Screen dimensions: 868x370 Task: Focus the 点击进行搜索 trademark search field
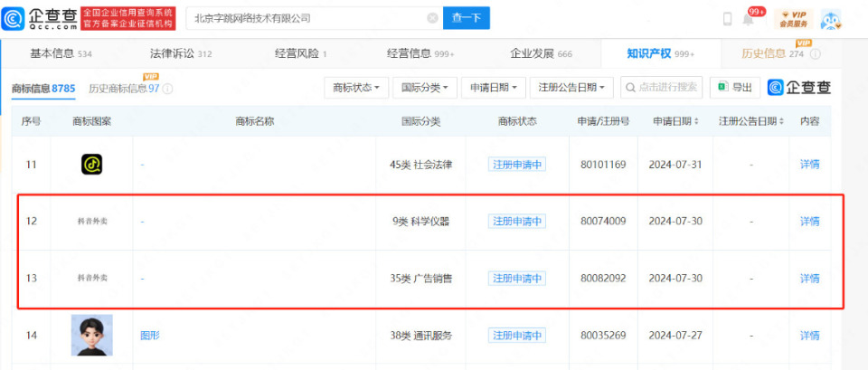point(662,88)
